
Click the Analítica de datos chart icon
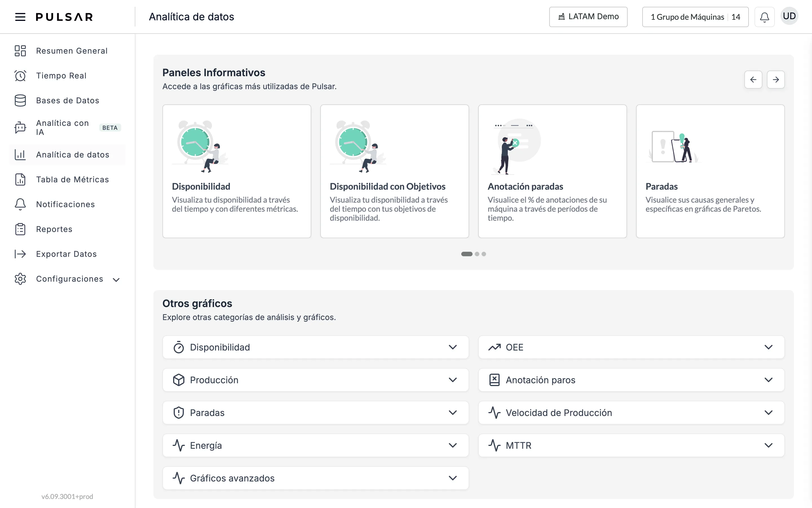[x=20, y=155]
